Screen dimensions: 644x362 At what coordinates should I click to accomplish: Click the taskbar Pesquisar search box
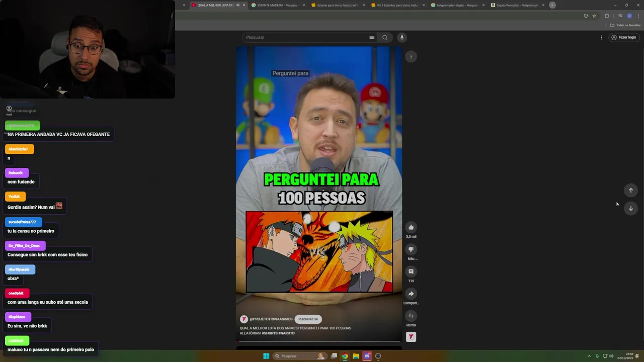tap(300, 356)
